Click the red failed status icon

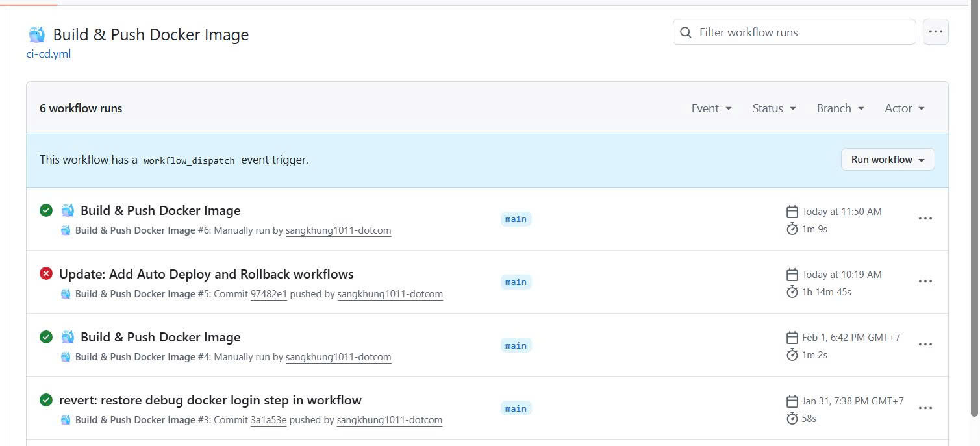click(x=46, y=274)
